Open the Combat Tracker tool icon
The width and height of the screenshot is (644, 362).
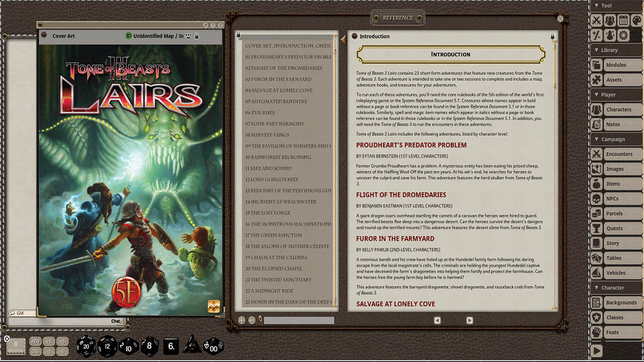pyautogui.click(x=596, y=21)
